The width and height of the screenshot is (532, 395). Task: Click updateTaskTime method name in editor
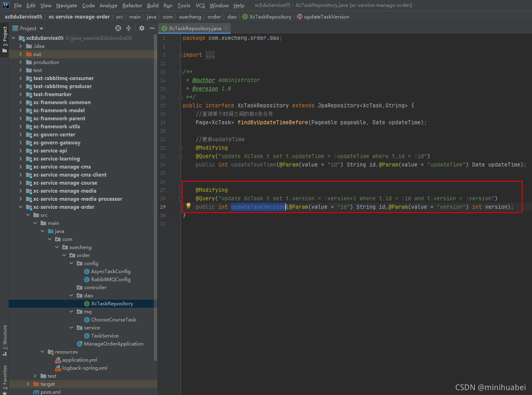tap(254, 165)
